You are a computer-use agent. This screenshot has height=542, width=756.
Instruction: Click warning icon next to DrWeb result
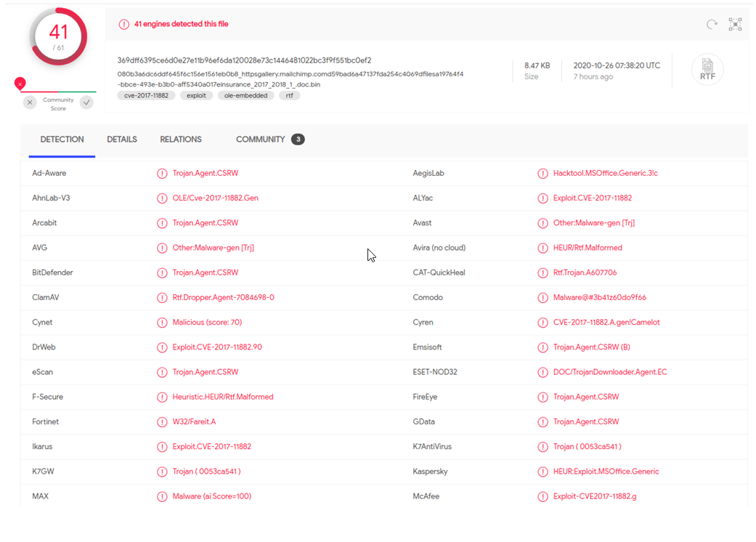pyautogui.click(x=162, y=347)
